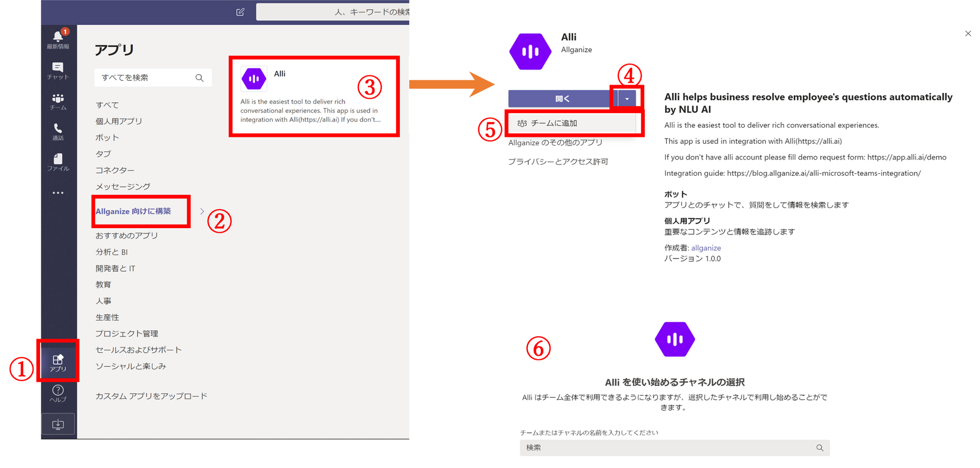This screenshot has height=468, width=980.
Task: Select the 個人用アプリ category
Action: (119, 121)
